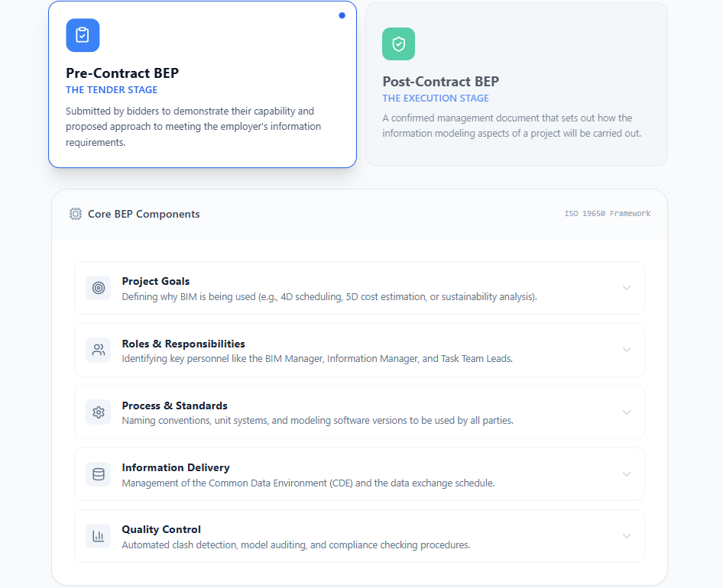Expand the Project Goals chevron
This screenshot has width=723, height=588.
pyautogui.click(x=627, y=288)
